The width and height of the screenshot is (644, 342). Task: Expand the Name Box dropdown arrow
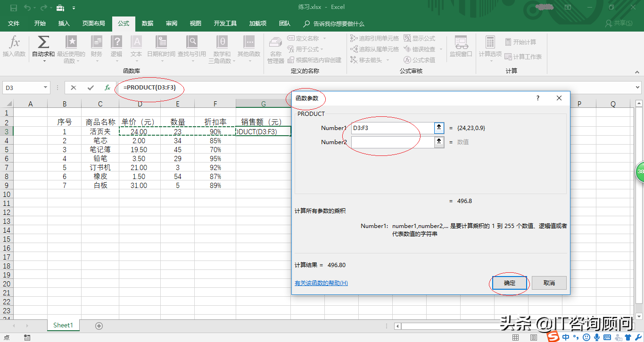pyautogui.click(x=46, y=88)
